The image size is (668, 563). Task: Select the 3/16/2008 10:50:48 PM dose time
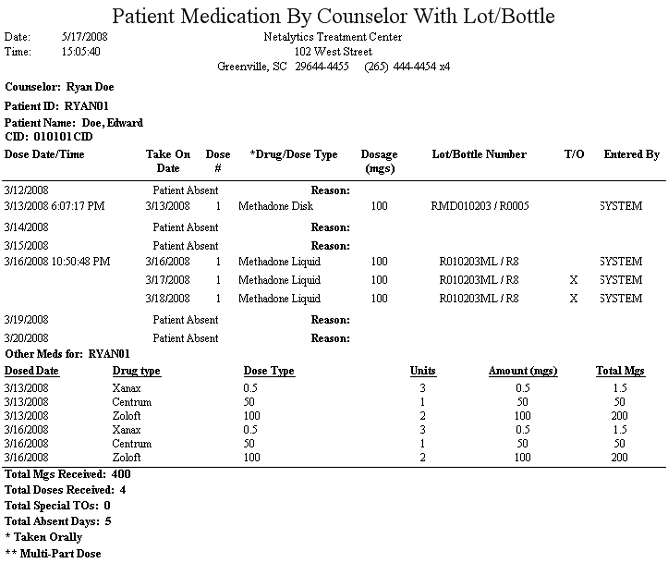click(x=57, y=261)
